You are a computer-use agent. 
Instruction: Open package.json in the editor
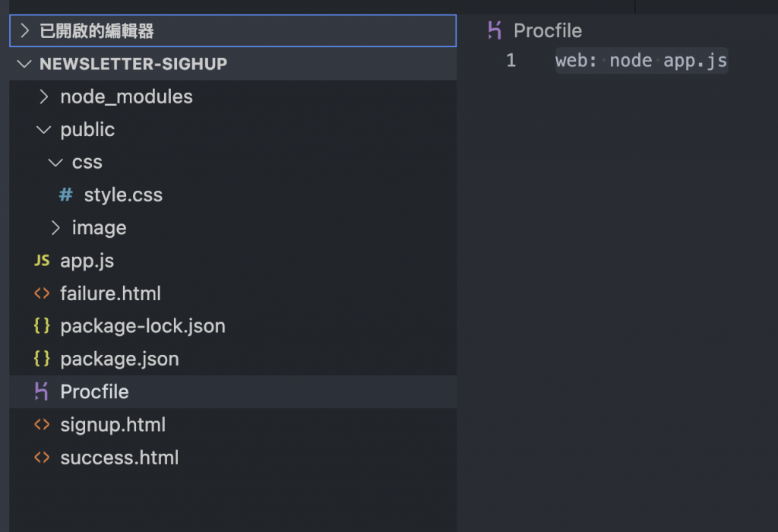point(119,359)
